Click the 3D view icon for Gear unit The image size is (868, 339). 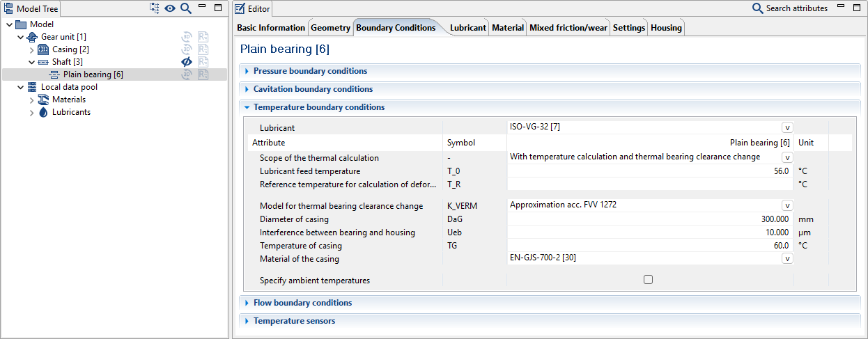(x=187, y=37)
